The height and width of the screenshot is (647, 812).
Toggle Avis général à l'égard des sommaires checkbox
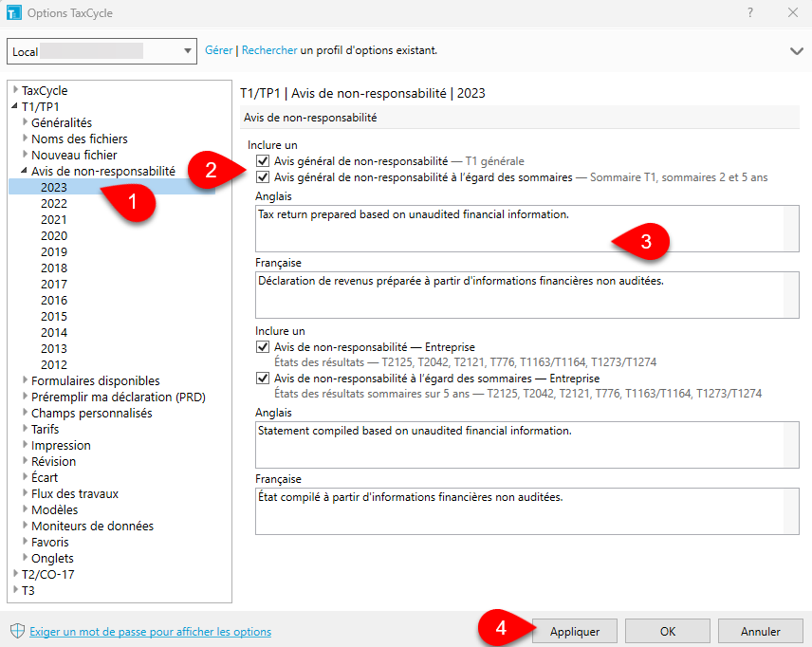(263, 177)
